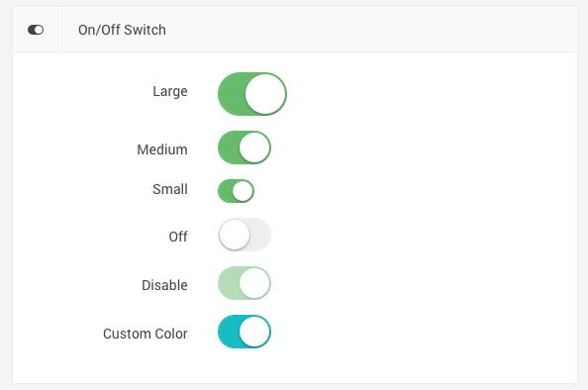Click the white knob of the Off switch
The image size is (588, 390).
coord(235,235)
